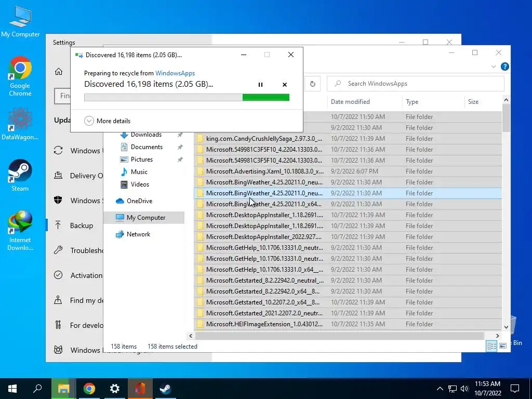This screenshot has width=532, height=399.
Task: Cancel the recycle operation with the X
Action: click(285, 85)
